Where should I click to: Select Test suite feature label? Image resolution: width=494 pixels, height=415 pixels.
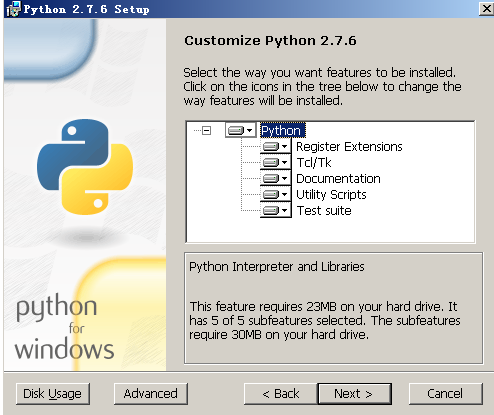pyautogui.click(x=324, y=211)
